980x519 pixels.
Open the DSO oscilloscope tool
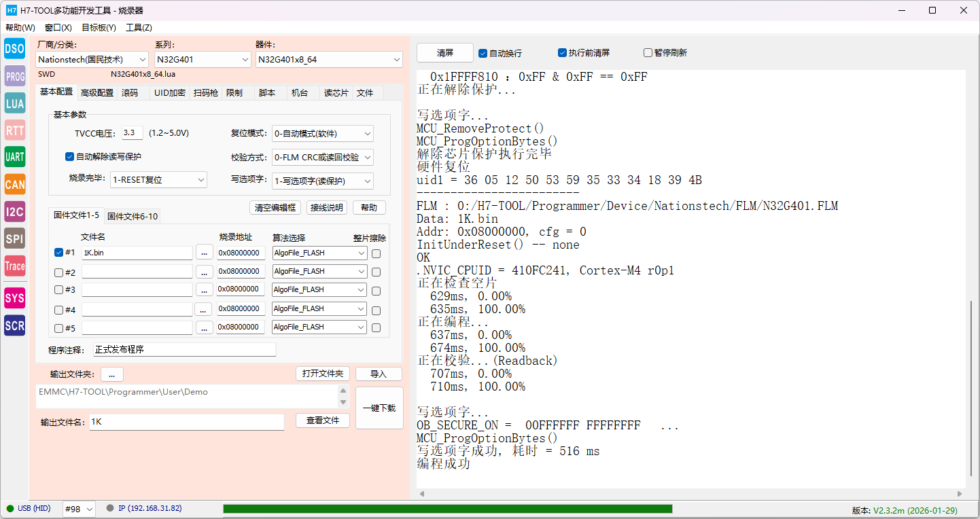click(14, 49)
